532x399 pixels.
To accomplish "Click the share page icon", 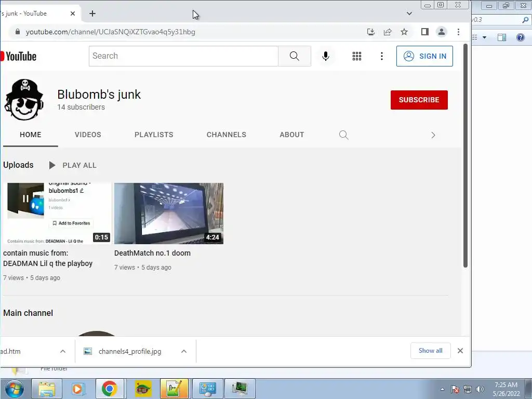I will tap(388, 32).
